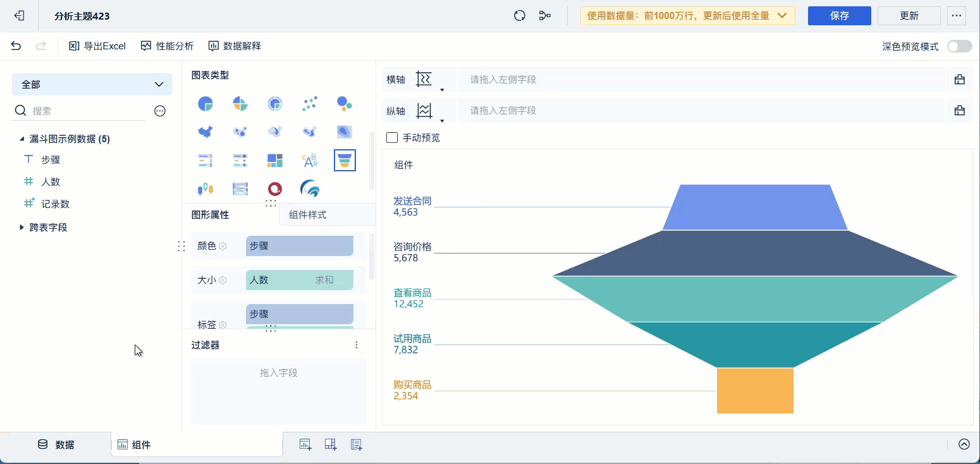Image resolution: width=980 pixels, height=464 pixels.
Task: Expand the bottom-right collapse chevron button
Action: (x=964, y=444)
